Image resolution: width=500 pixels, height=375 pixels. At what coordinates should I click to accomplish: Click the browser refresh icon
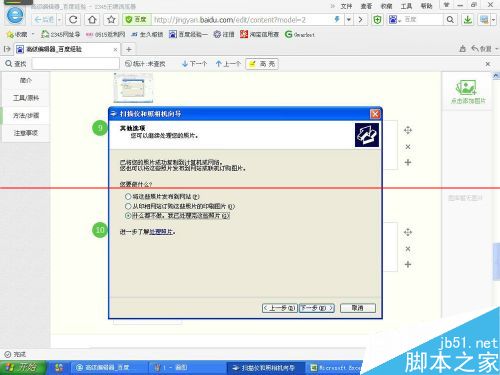pos(73,20)
